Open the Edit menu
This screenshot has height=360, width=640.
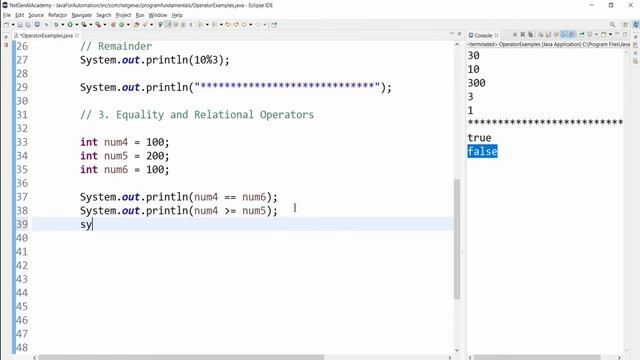(x=20, y=15)
